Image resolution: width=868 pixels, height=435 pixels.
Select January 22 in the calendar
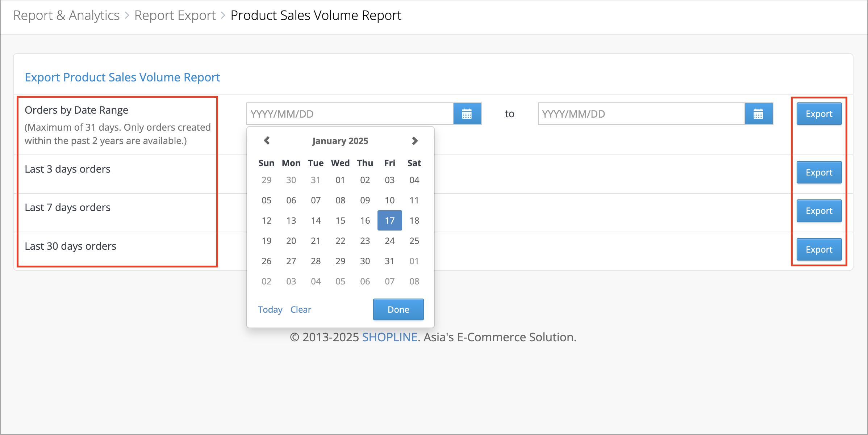click(340, 241)
